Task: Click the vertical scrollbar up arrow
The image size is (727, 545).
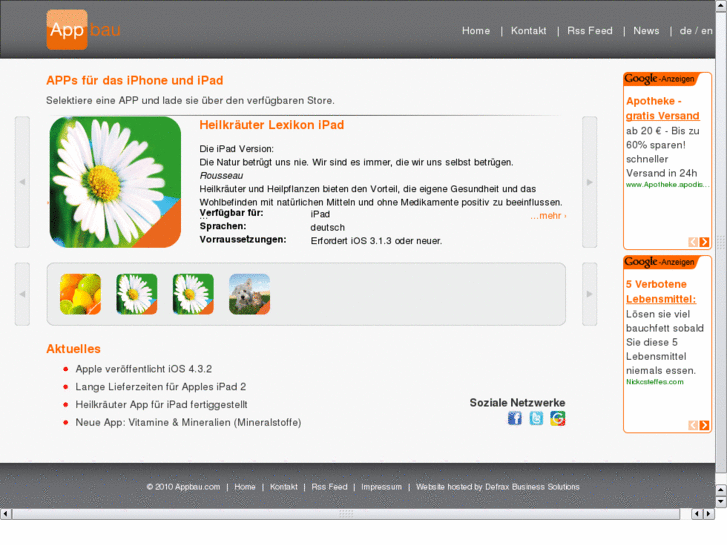Action: (x=721, y=4)
